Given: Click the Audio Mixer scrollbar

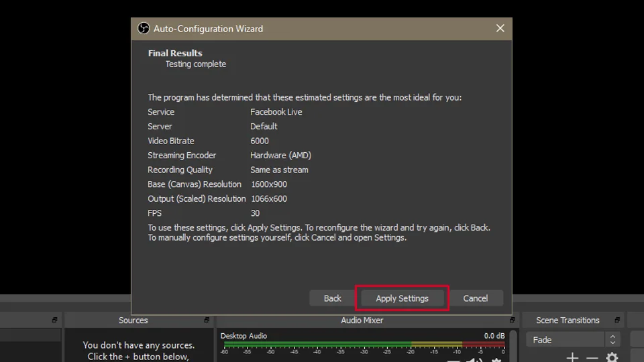Looking at the screenshot, I should click(x=513, y=346).
